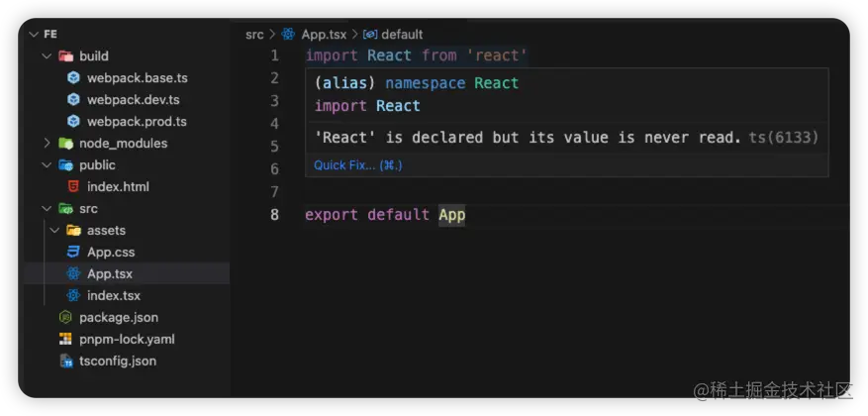Click the green src folder icon
868x416 pixels.
click(66, 209)
